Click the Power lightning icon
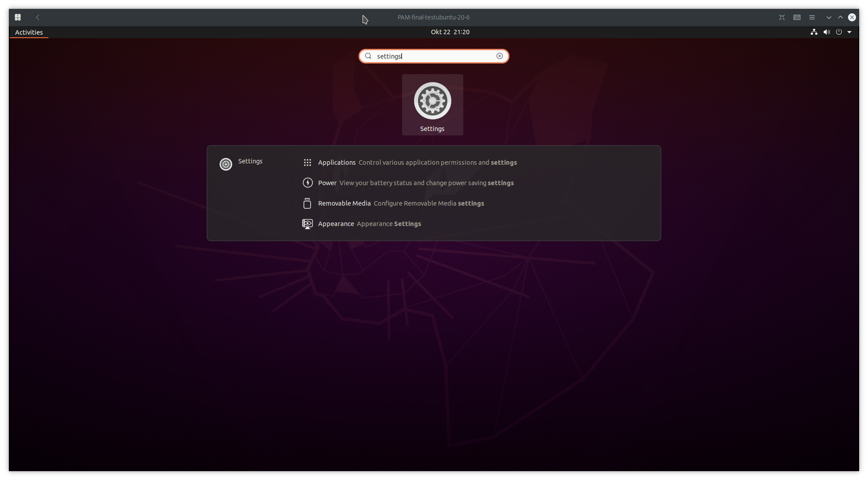This screenshot has height=480, width=868. click(307, 183)
